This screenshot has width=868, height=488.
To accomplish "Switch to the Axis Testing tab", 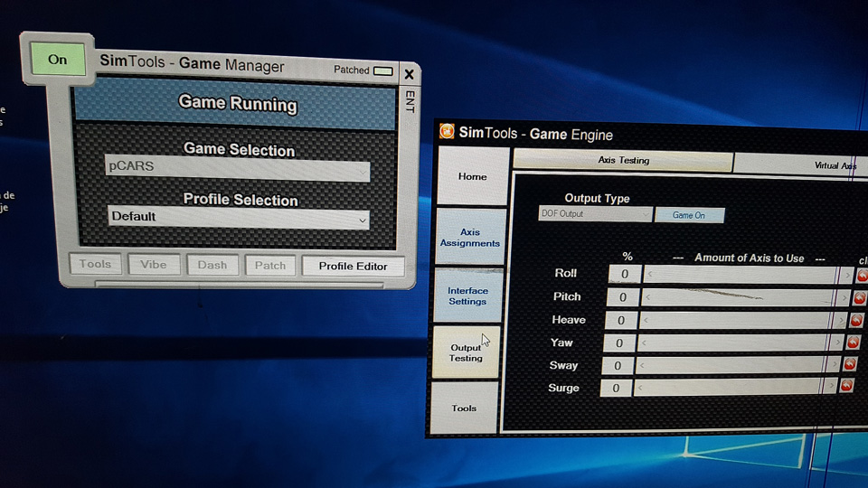I will pos(623,161).
